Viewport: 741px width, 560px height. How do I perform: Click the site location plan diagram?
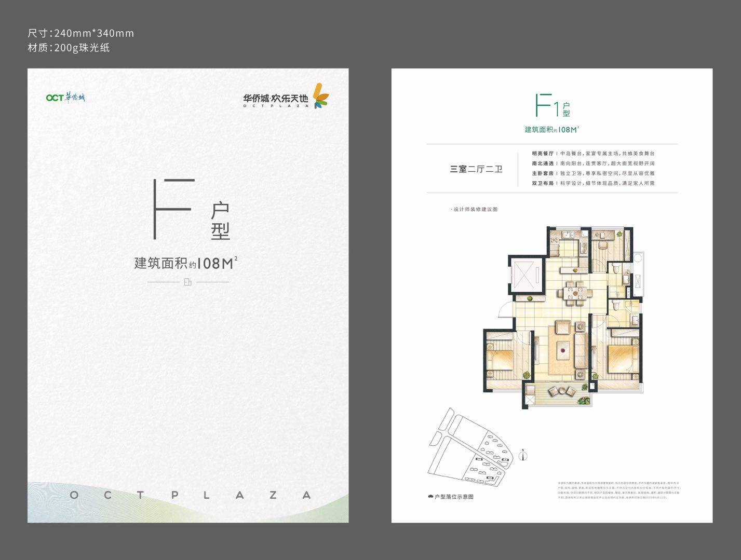pyautogui.click(x=469, y=447)
